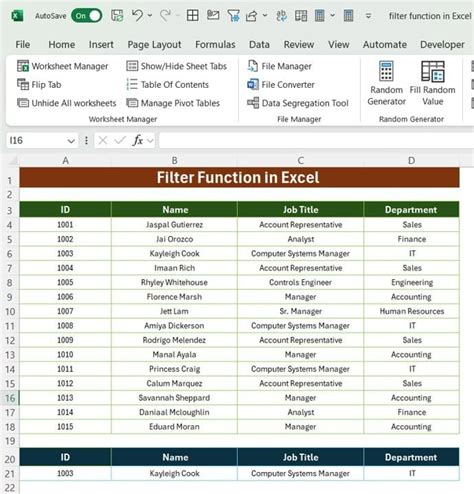Select column B header

174,161
